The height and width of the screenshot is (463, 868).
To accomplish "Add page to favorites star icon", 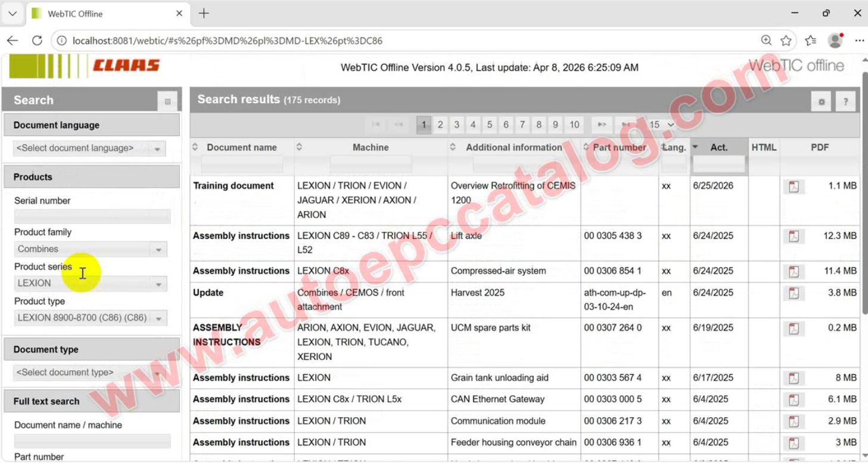I will tap(786, 41).
